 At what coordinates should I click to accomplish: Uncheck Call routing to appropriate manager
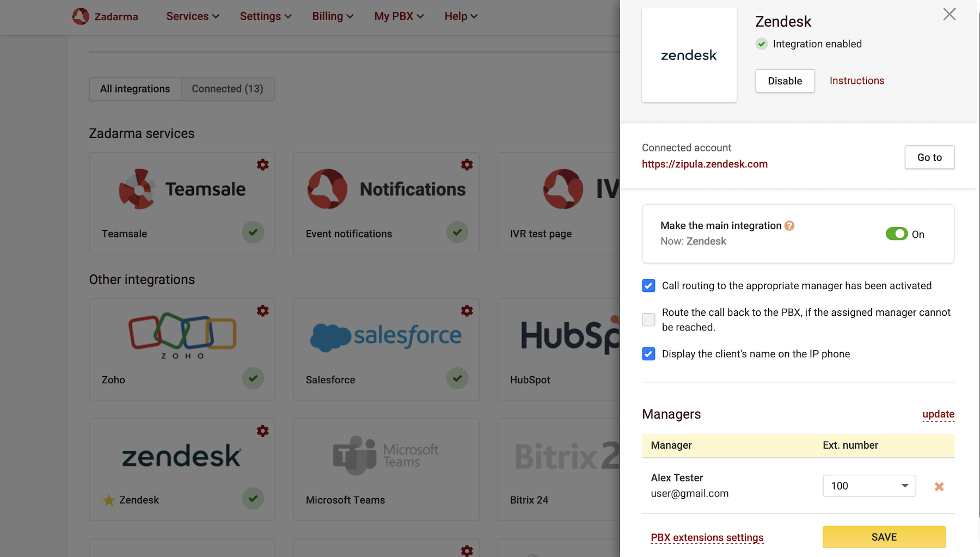648,286
